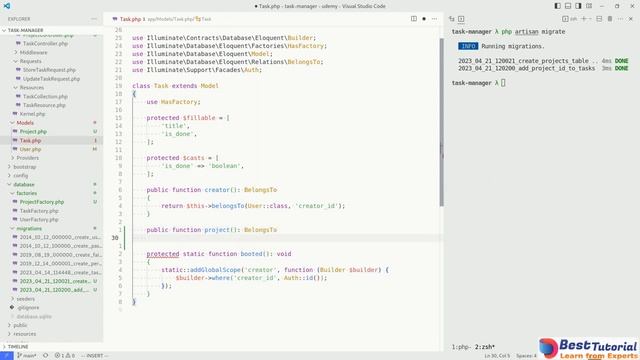Expand the Middleware folder
Viewport: 640px width, 360px height.
coord(33,52)
